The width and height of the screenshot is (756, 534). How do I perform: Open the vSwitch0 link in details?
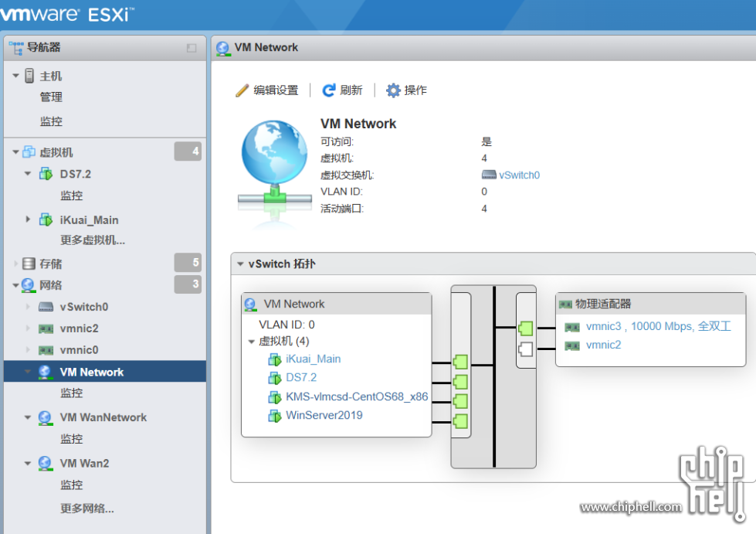(519, 175)
